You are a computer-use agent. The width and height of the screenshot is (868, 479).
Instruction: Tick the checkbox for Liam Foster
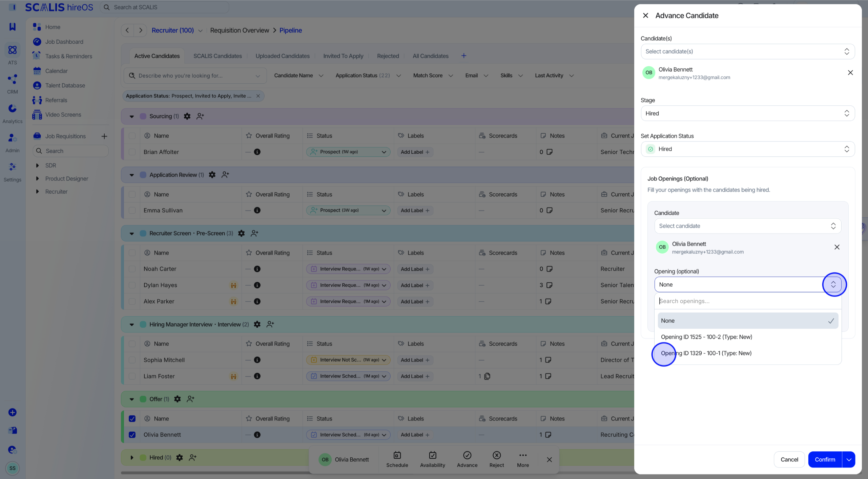(132, 376)
